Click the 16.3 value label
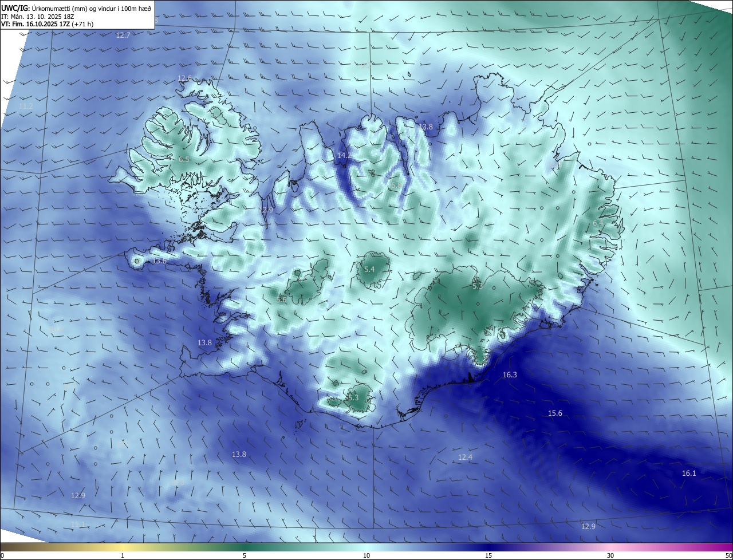The width and height of the screenshot is (733, 560). [x=510, y=375]
